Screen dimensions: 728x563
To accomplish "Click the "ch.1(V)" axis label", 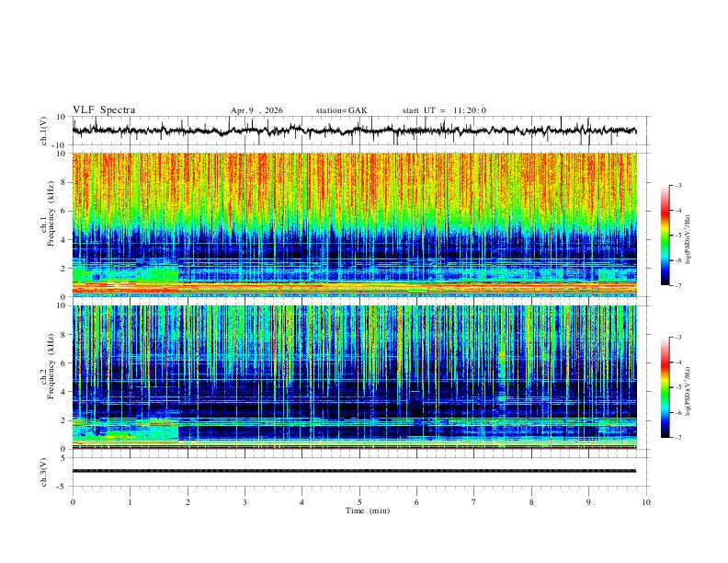I will point(43,131).
